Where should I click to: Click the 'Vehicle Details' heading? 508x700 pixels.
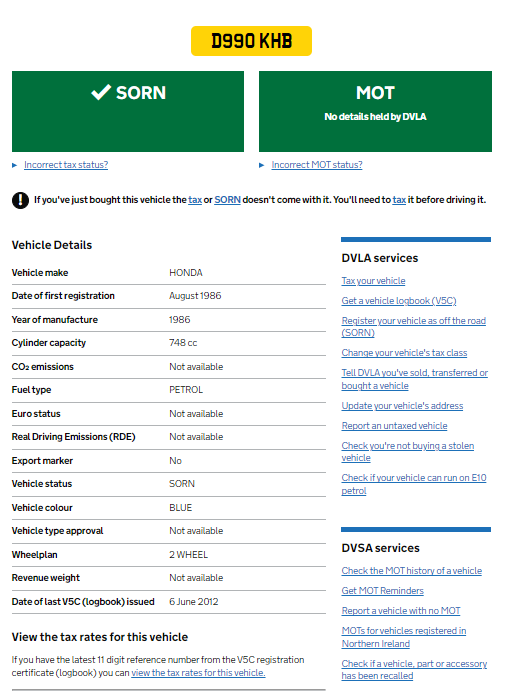point(52,245)
